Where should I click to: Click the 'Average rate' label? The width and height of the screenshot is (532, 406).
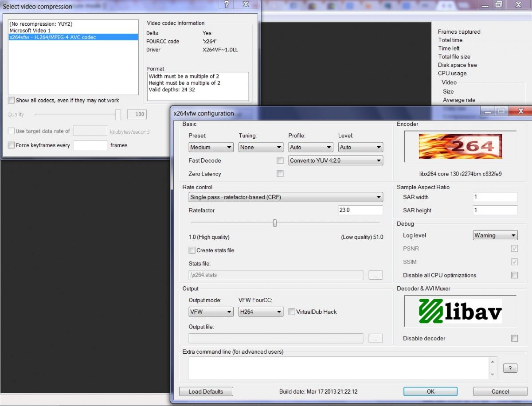459,100
